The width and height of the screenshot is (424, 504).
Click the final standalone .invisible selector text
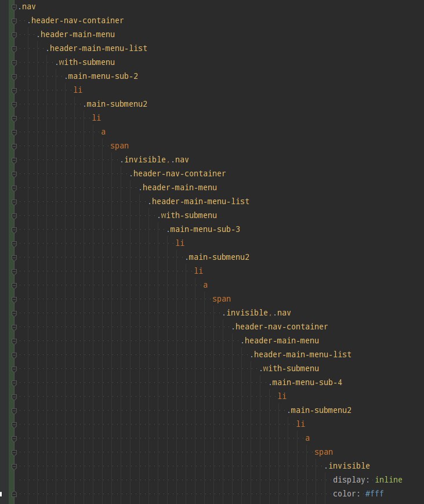tap(347, 466)
